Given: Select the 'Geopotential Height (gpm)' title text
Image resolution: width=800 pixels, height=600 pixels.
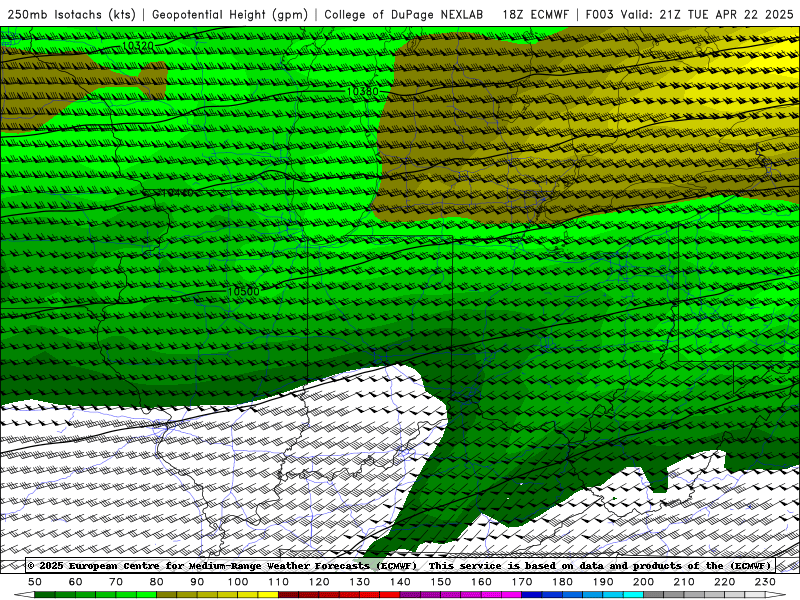Looking at the screenshot, I should [230, 14].
